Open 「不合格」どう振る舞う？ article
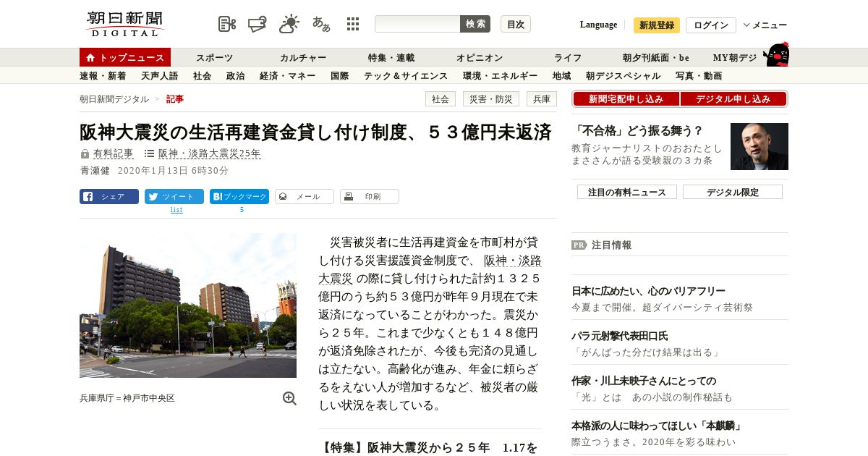This screenshot has height=456, width=868. [637, 131]
